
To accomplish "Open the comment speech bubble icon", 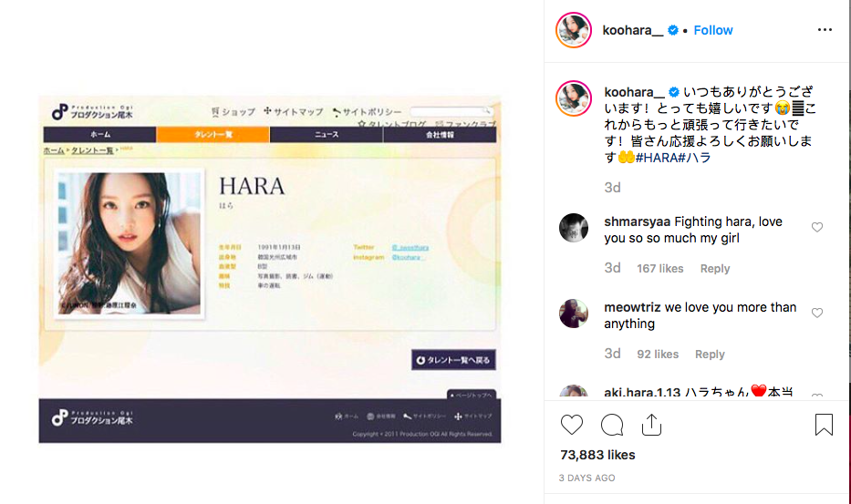I will [612, 425].
